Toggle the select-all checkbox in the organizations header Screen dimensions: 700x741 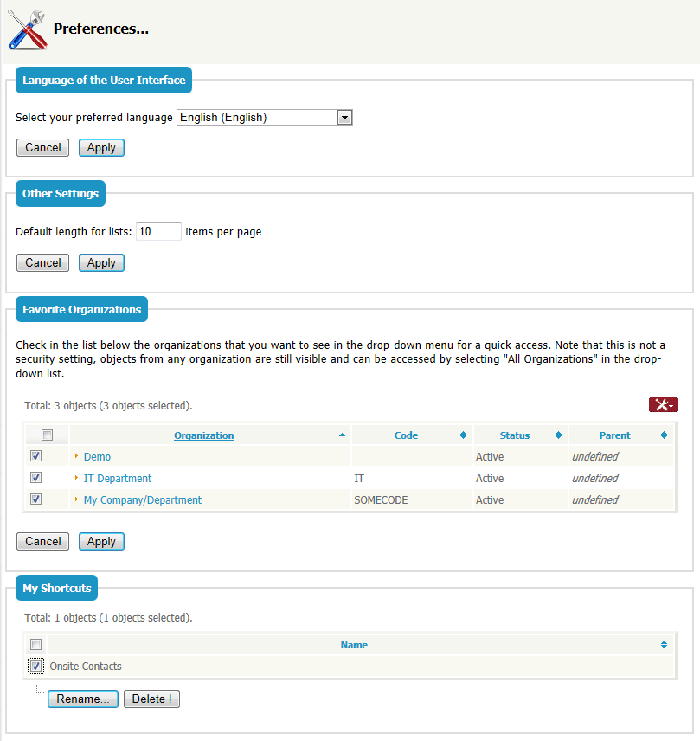47,434
